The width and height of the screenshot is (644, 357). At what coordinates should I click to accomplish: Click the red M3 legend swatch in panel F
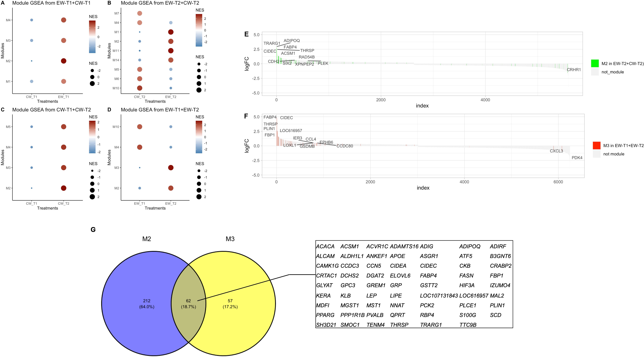596,146
